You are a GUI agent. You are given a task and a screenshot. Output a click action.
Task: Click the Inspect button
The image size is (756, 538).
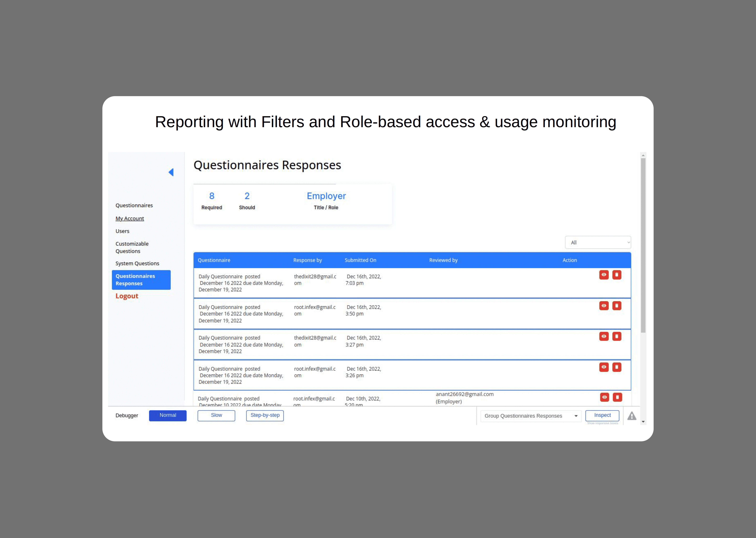click(602, 415)
